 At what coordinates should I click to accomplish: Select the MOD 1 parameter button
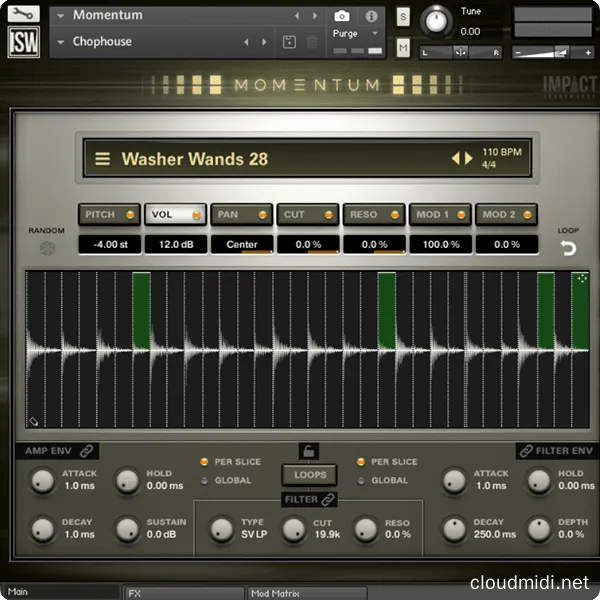pyautogui.click(x=440, y=214)
